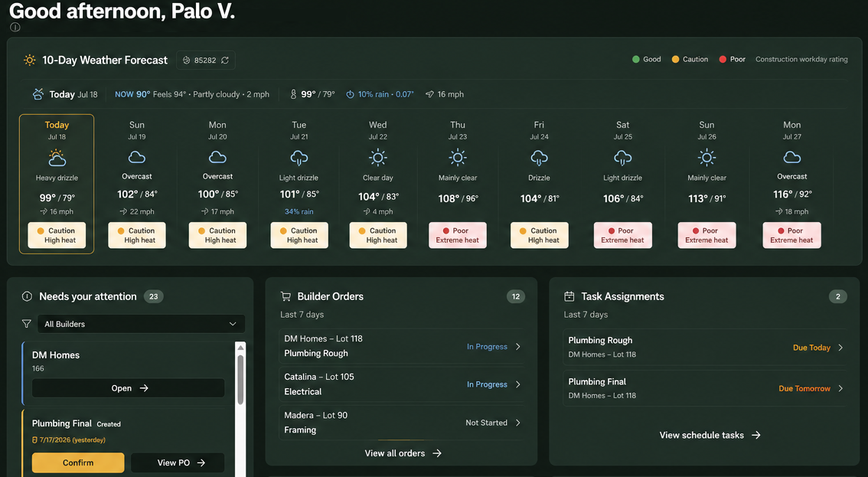Click the Due Tomorrow status label

[804, 388]
